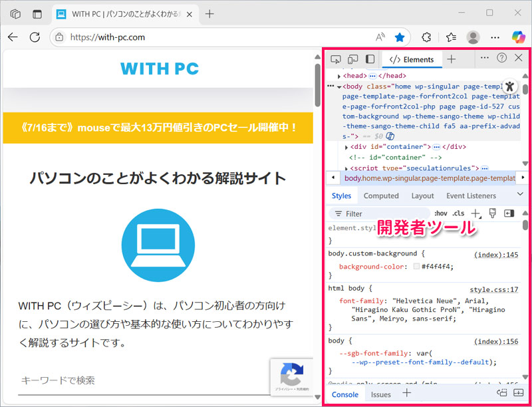Open the Favorites list icon

coord(451,37)
